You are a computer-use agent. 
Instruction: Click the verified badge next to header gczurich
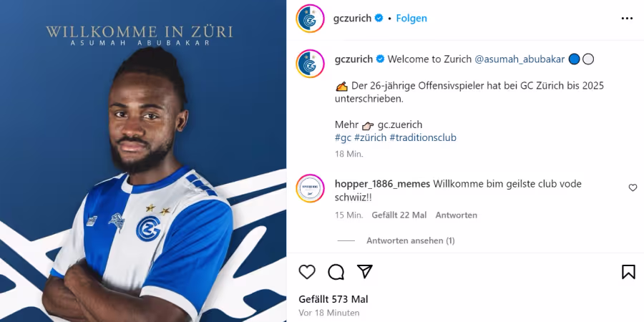(379, 18)
